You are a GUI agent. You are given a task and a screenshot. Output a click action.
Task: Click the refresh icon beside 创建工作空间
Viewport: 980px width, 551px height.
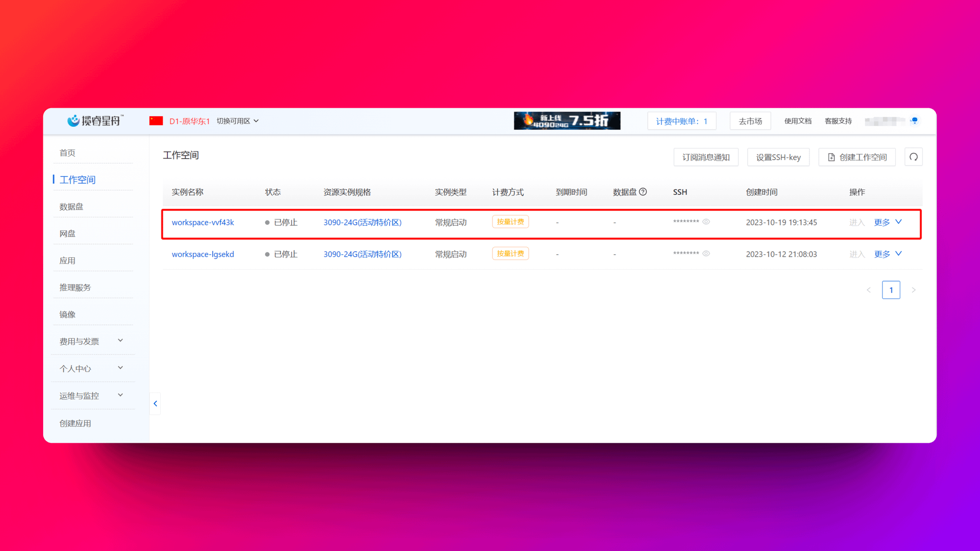point(913,157)
